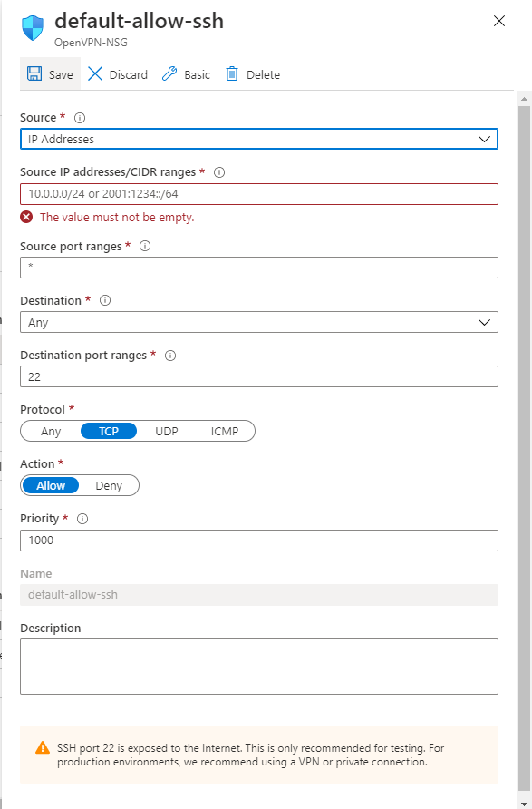Click the info icon beside Destination port ranges

coord(170,356)
